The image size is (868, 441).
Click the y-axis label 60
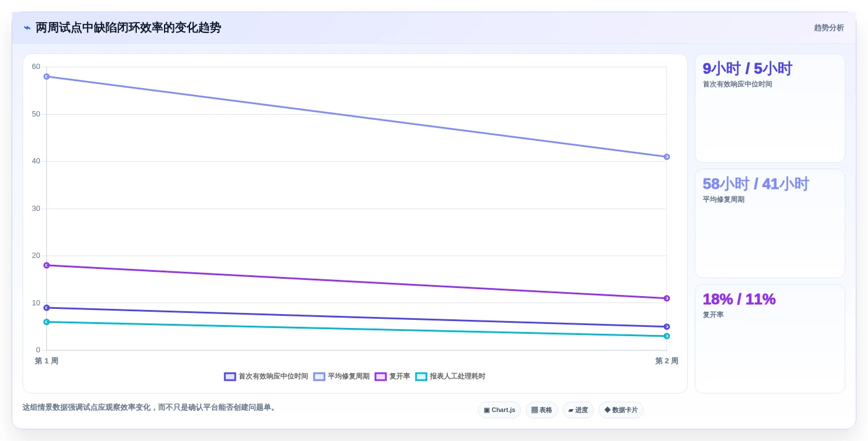coord(36,67)
